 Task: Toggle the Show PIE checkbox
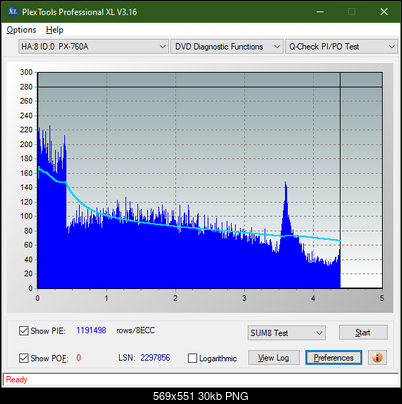pos(24,331)
